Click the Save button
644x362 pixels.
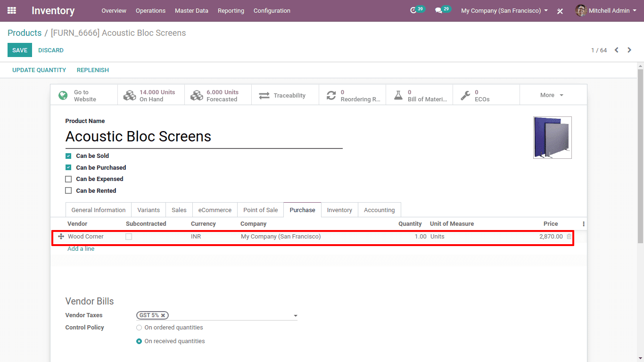click(20, 50)
